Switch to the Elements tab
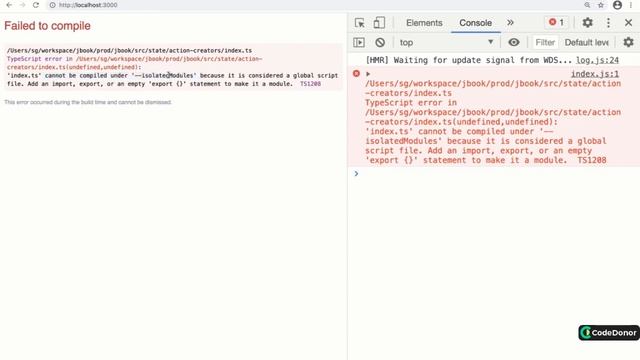 pos(424,23)
